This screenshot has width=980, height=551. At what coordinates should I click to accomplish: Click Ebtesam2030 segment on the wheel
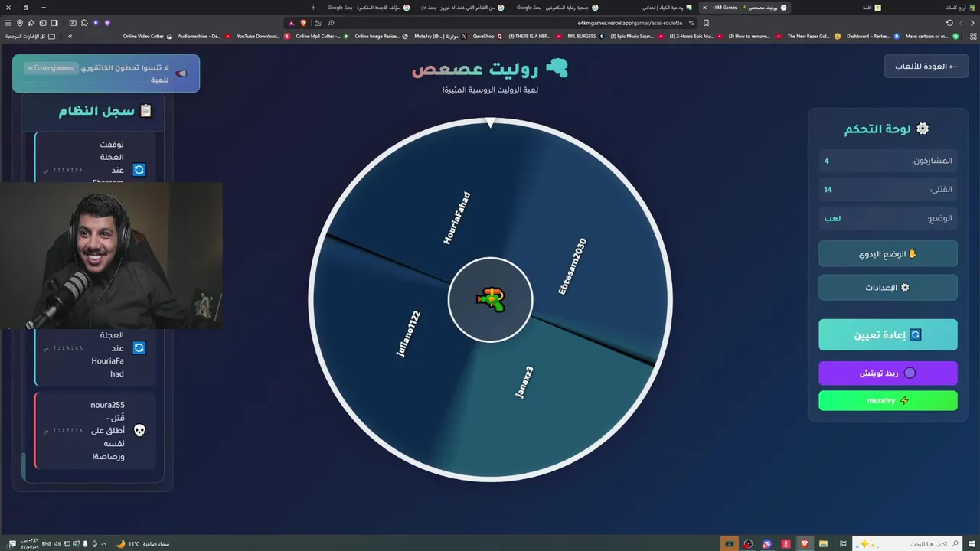pyautogui.click(x=572, y=266)
